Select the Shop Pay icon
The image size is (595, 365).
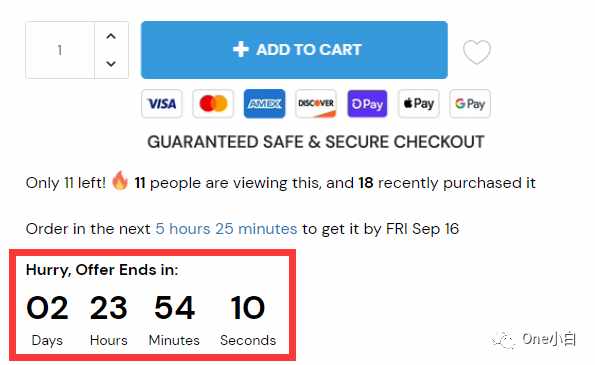tap(367, 104)
